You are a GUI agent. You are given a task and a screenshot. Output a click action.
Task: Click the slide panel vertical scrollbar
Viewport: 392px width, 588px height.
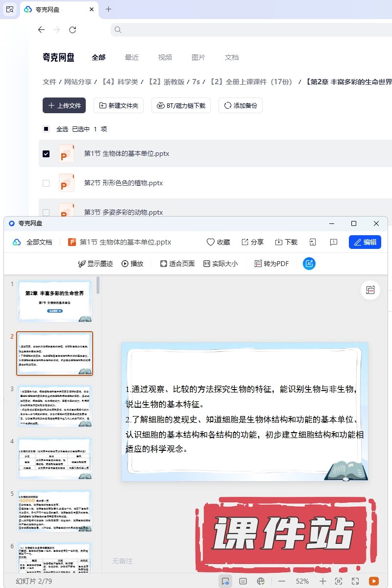coord(98,286)
